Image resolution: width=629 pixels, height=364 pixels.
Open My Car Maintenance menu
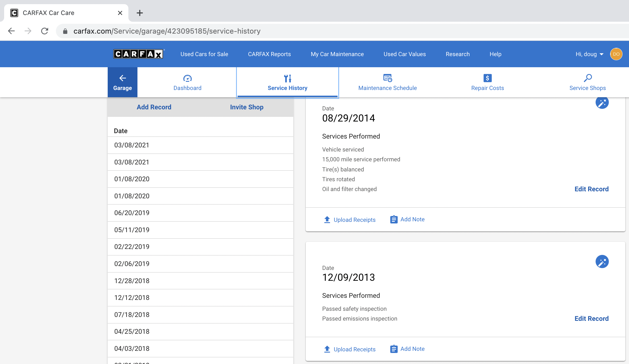[337, 54]
